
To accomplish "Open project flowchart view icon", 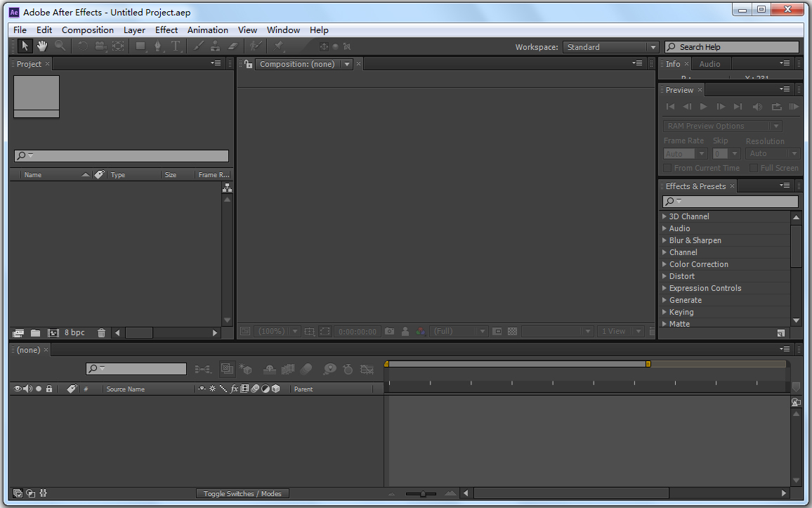I will pos(227,188).
